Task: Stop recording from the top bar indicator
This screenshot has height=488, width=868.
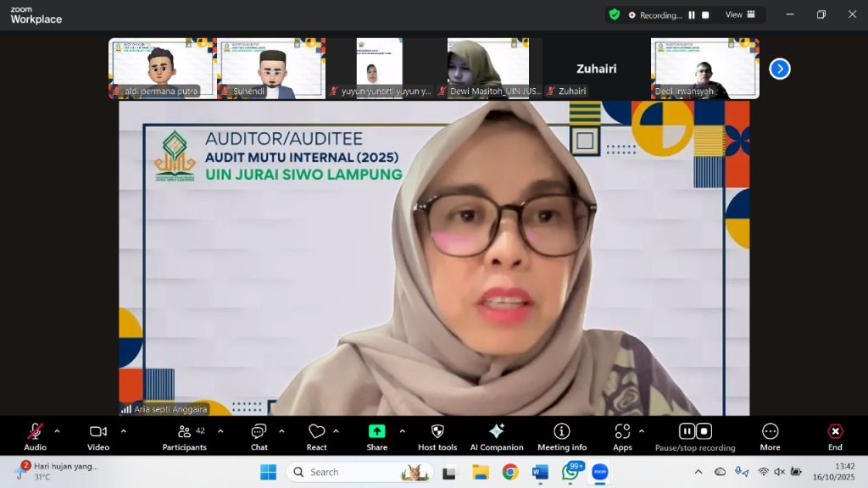Action: coord(705,15)
